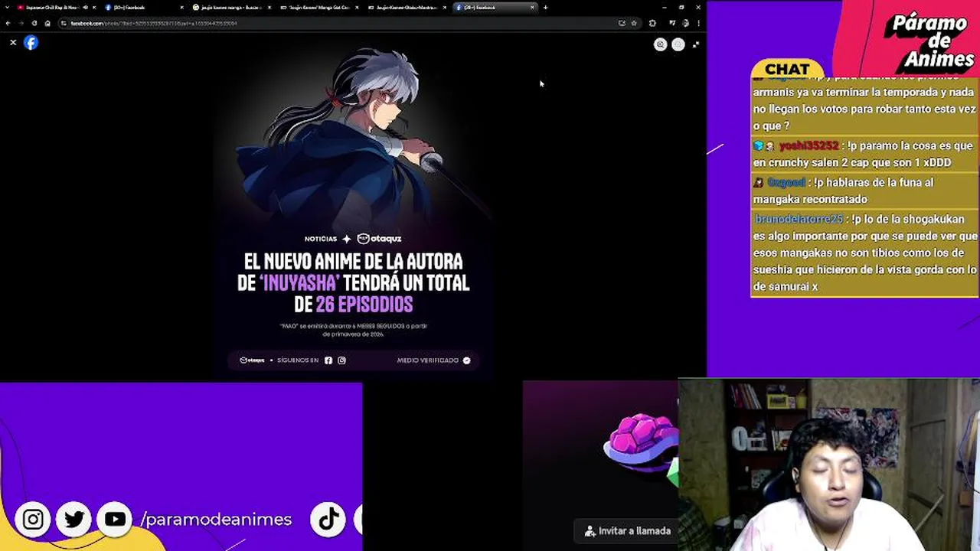The height and width of the screenshot is (551, 980).
Task: Click username yoshi35252 in chat
Action: (x=808, y=145)
